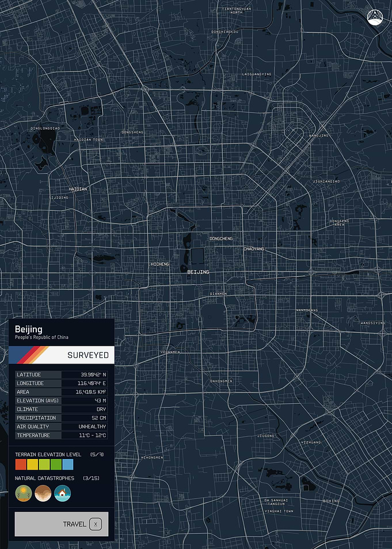392x549 pixels.
Task: Click the YOUANMEN map label
Action: pos(170,352)
